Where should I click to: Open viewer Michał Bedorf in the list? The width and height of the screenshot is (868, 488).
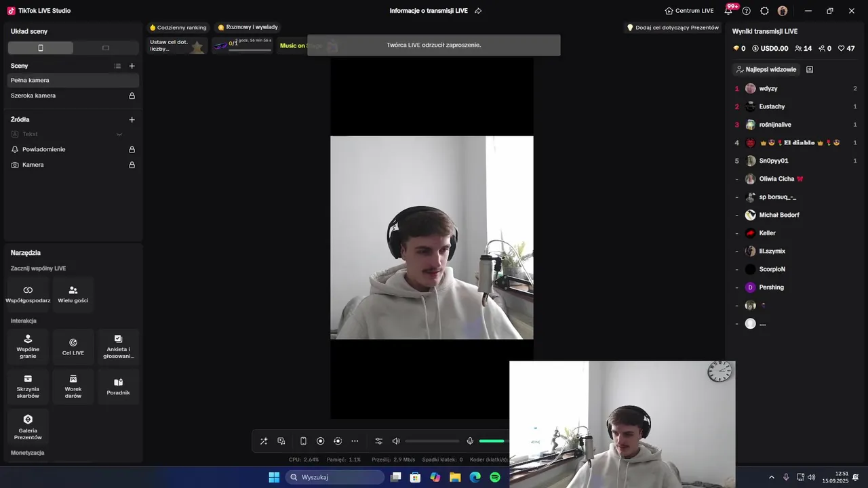(796, 215)
